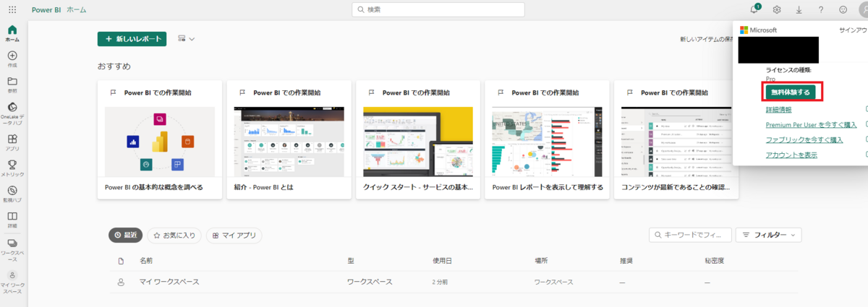Select the お気に入り tab
This screenshot has width=868, height=307.
click(174, 235)
